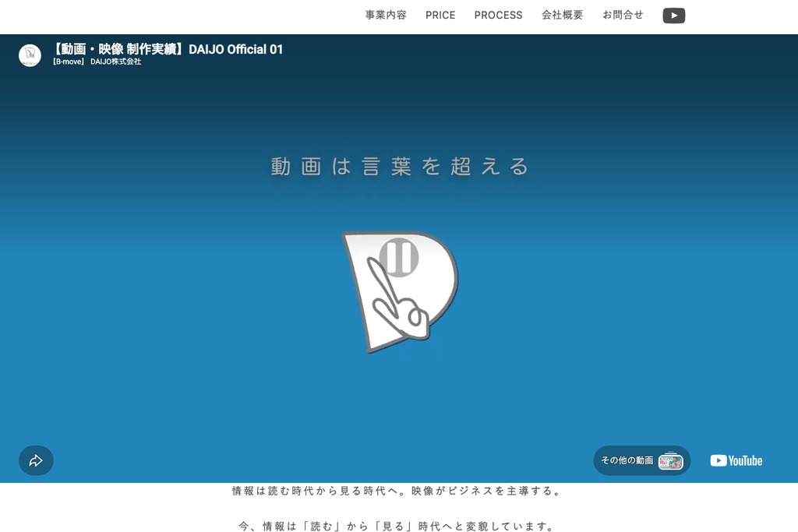Click the more-videos thumbnail image
Viewport: 798px width, 532px height.
[x=671, y=461]
